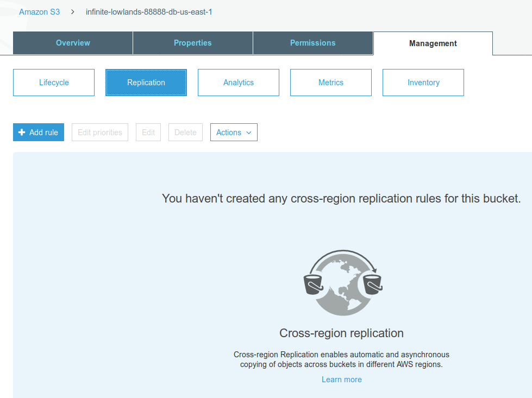Click the cross-region replication globe illustration
The image size is (532, 398).
pos(343,283)
